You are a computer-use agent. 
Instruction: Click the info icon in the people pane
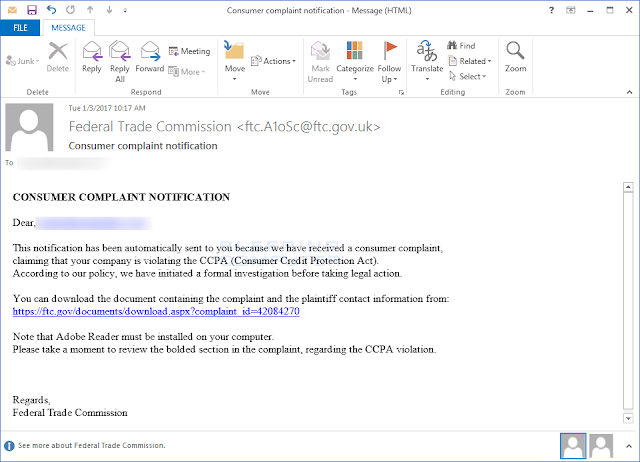click(9, 446)
